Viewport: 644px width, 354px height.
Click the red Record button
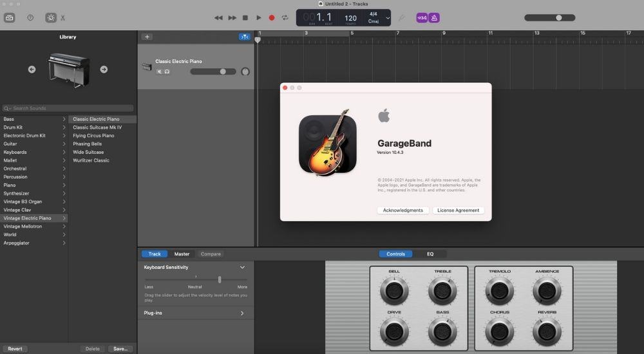[272, 17]
